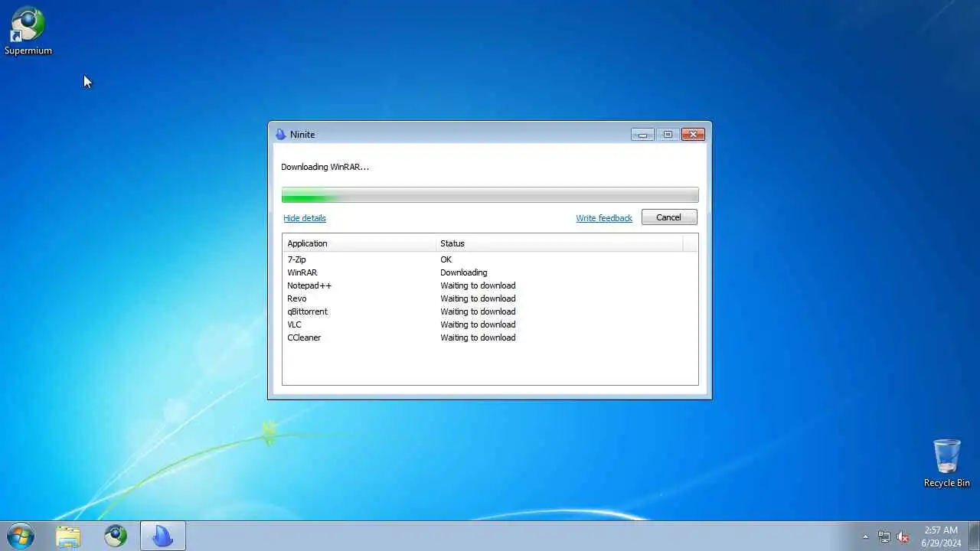Show hidden system tray icons
The height and width of the screenshot is (551, 980).
[865, 536]
